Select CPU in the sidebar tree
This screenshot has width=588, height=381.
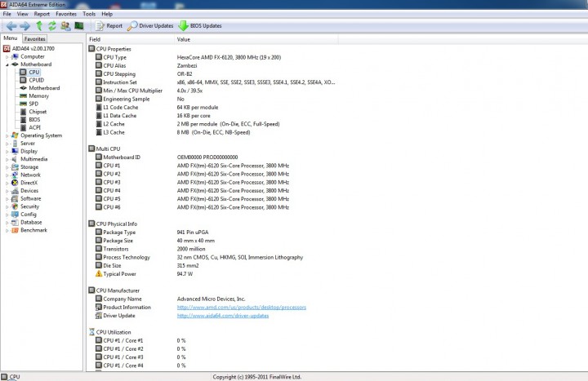30,72
